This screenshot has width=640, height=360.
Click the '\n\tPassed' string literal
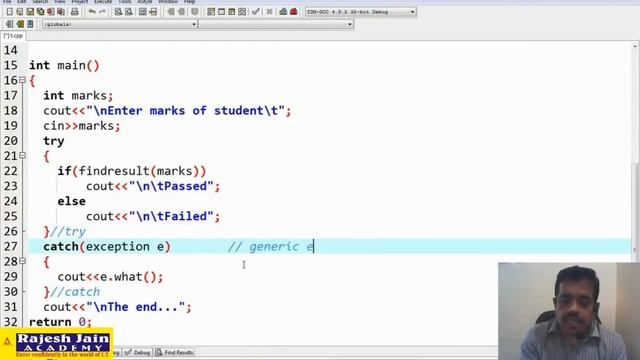pyautogui.click(x=171, y=186)
